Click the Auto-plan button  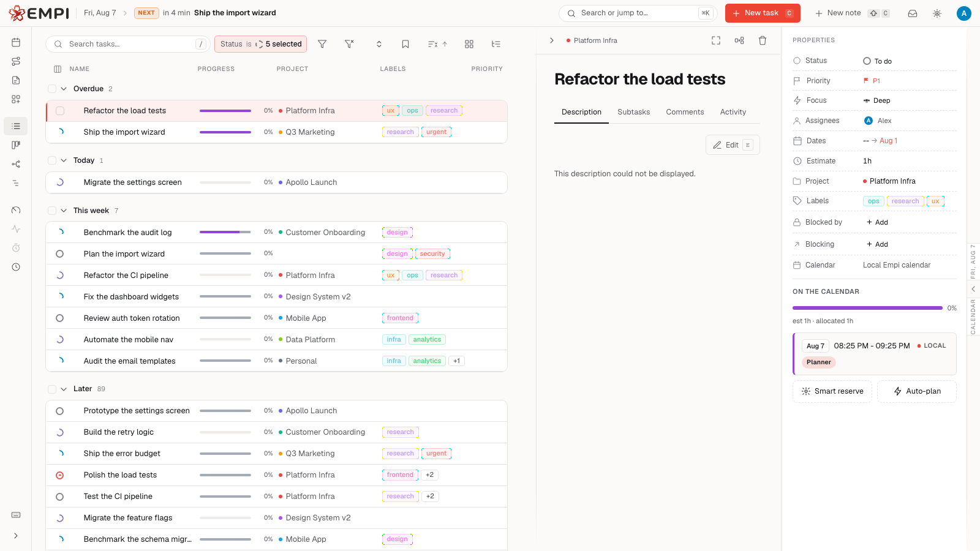tap(917, 391)
